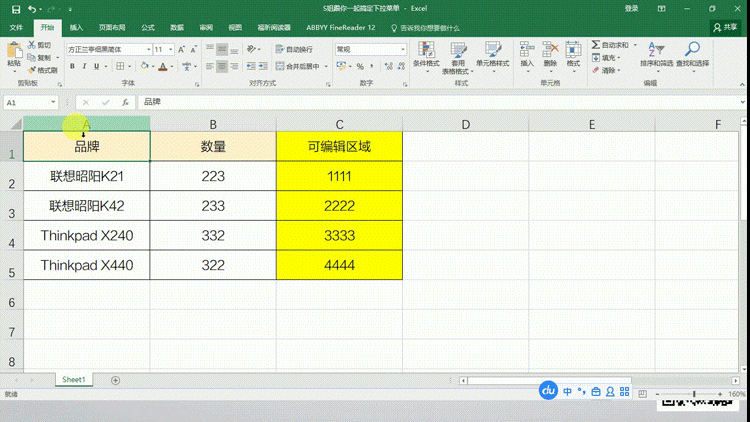
Task: Click the zoom slider handle
Action: (x=694, y=394)
